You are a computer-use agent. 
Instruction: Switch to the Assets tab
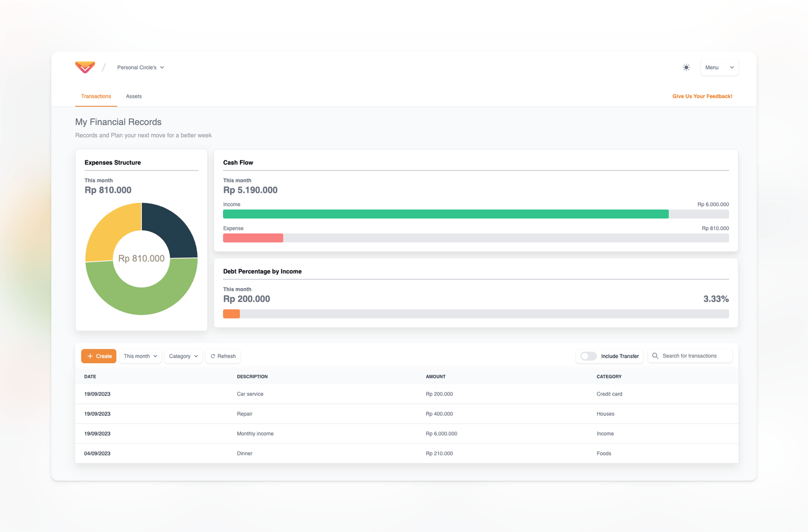pos(134,96)
